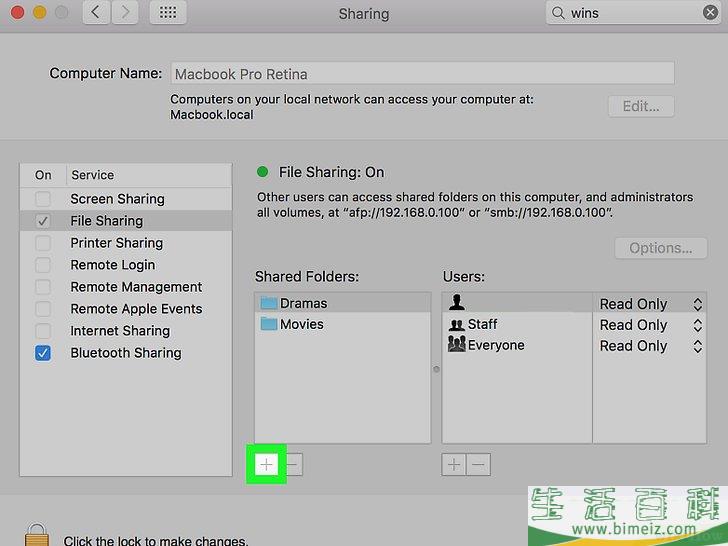
Task: Select Bluetooth Sharing service row
Action: click(x=126, y=353)
